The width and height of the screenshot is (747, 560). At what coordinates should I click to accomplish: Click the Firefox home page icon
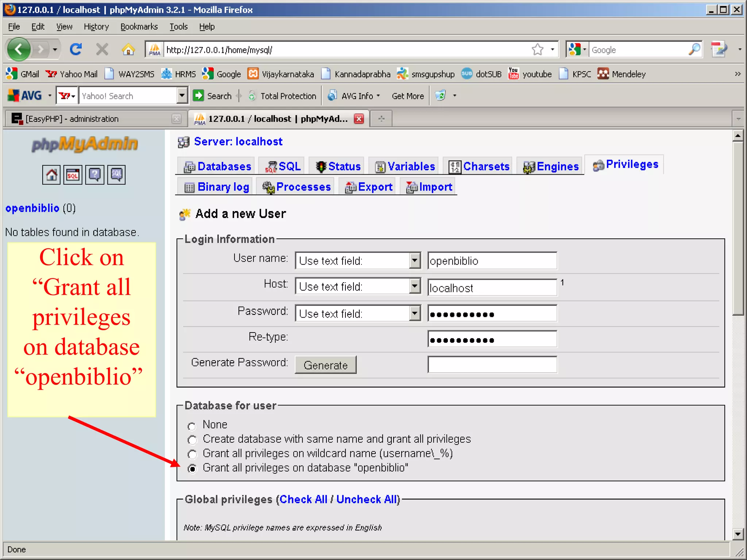click(128, 49)
